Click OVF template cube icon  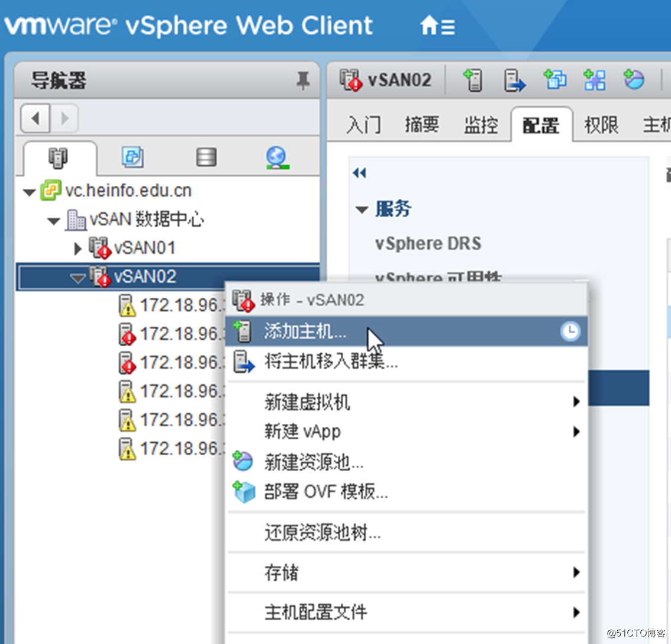(244, 492)
